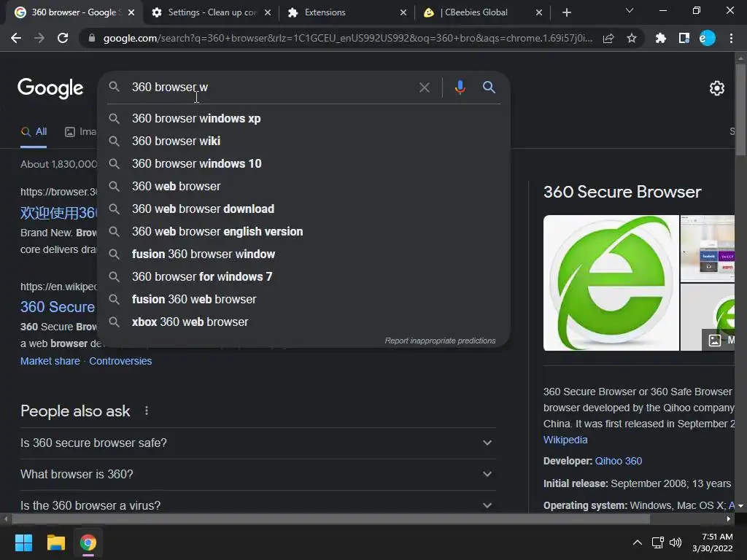Choose suggestion '360 browser windows 10'
This screenshot has width=747, height=560.
pyautogui.click(x=304, y=163)
